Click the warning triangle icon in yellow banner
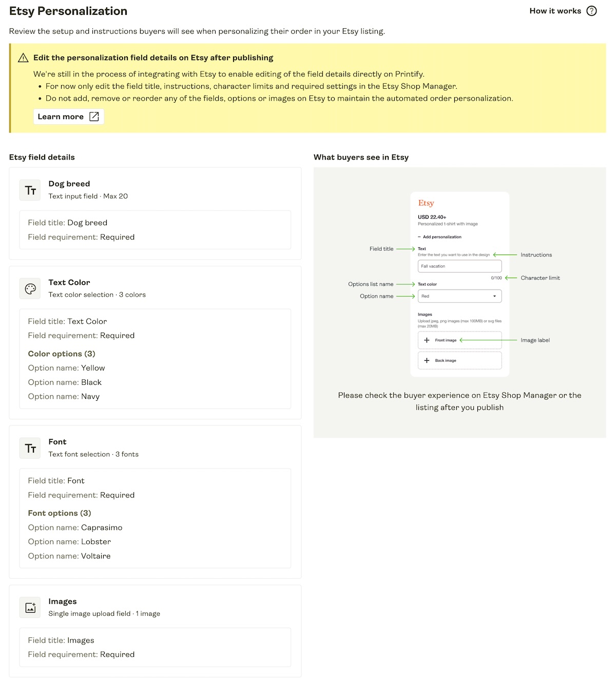Image resolution: width=616 pixels, height=683 pixels. coord(23,58)
